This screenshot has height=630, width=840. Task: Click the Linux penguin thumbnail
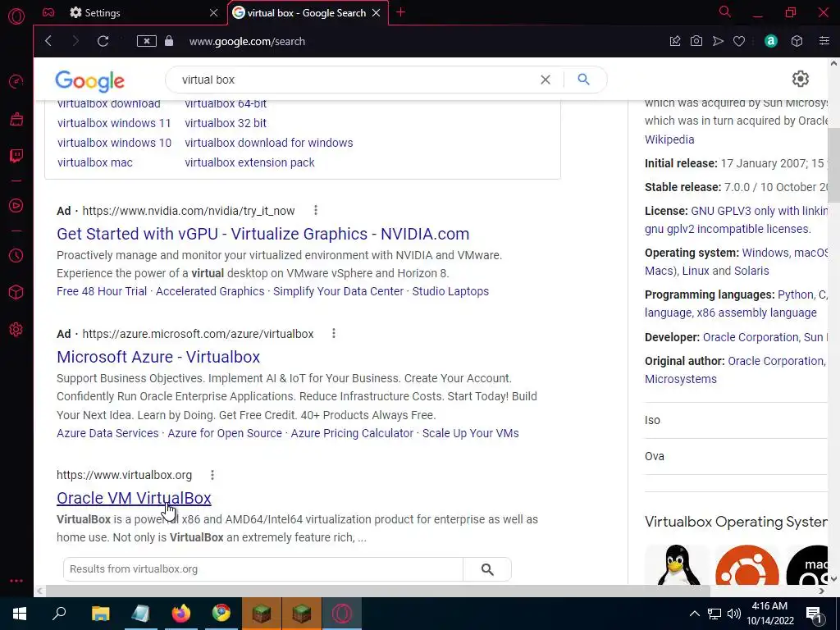677,564
